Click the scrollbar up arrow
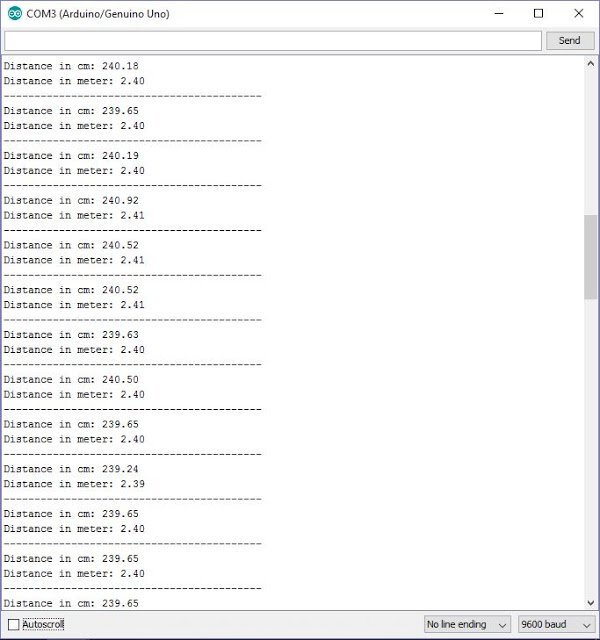Image resolution: width=600 pixels, height=640 pixels. click(591, 64)
